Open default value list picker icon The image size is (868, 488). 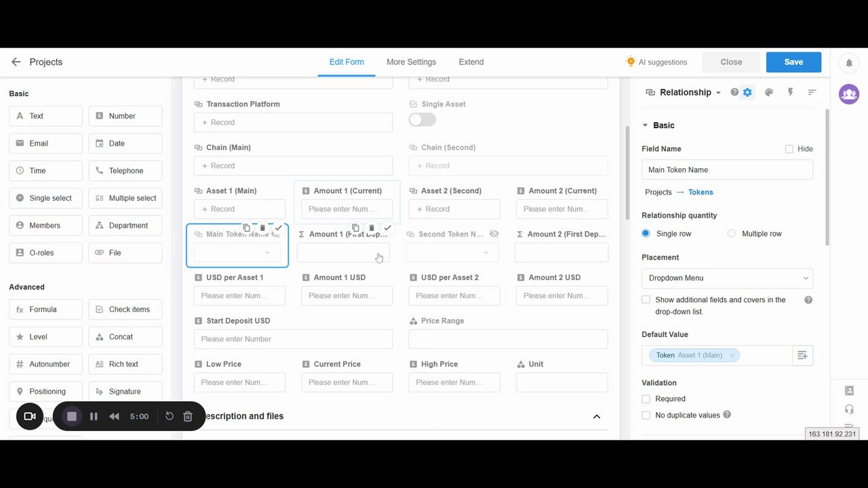(802, 355)
